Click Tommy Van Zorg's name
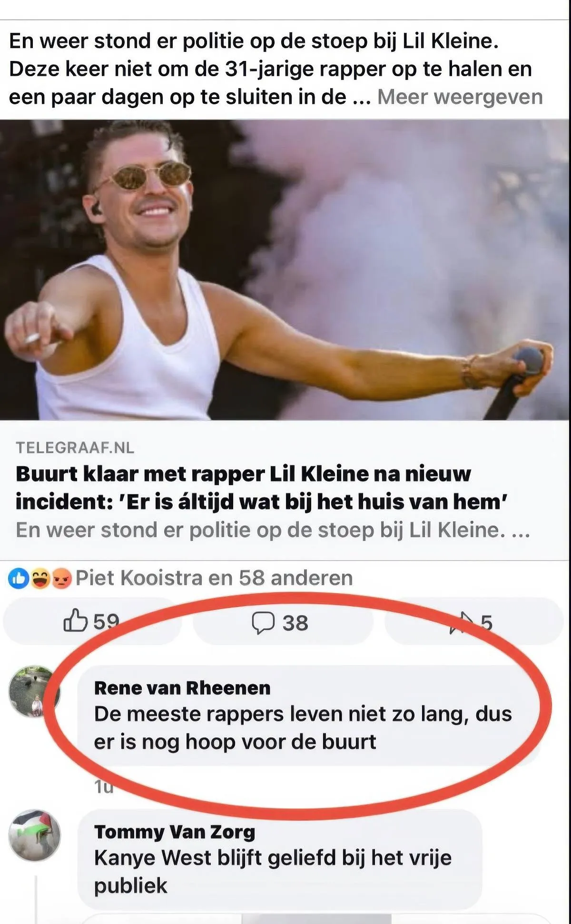The width and height of the screenshot is (571, 924). (x=175, y=832)
